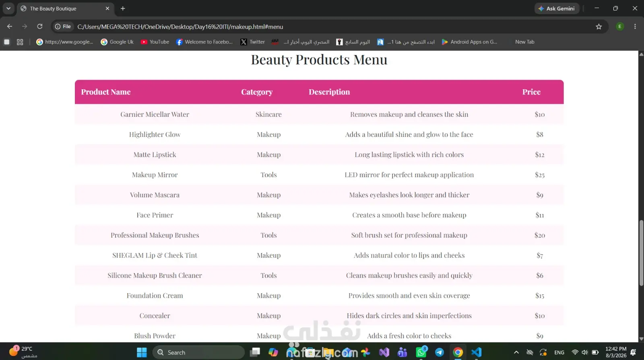Go back to the previous page
Screen dimensions: 644x360
click(10, 27)
